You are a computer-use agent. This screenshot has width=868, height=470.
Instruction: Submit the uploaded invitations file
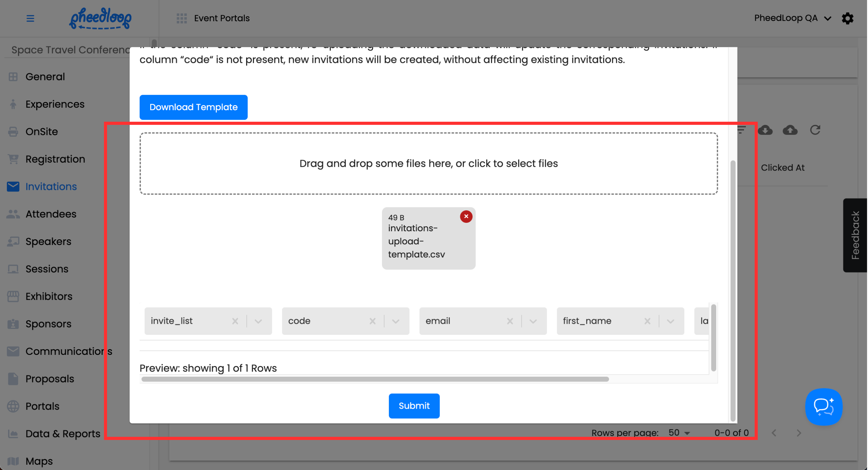[x=414, y=406]
